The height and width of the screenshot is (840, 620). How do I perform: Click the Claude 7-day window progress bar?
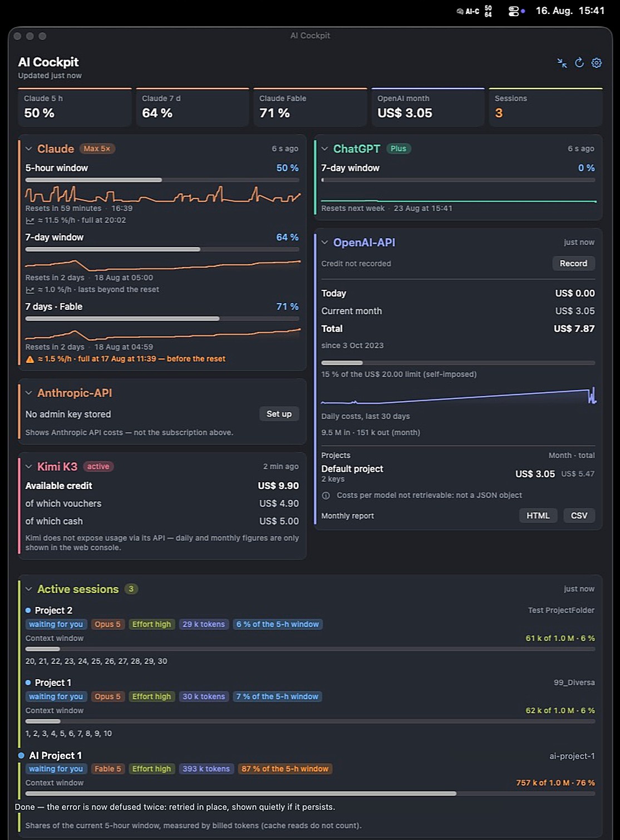[162, 249]
